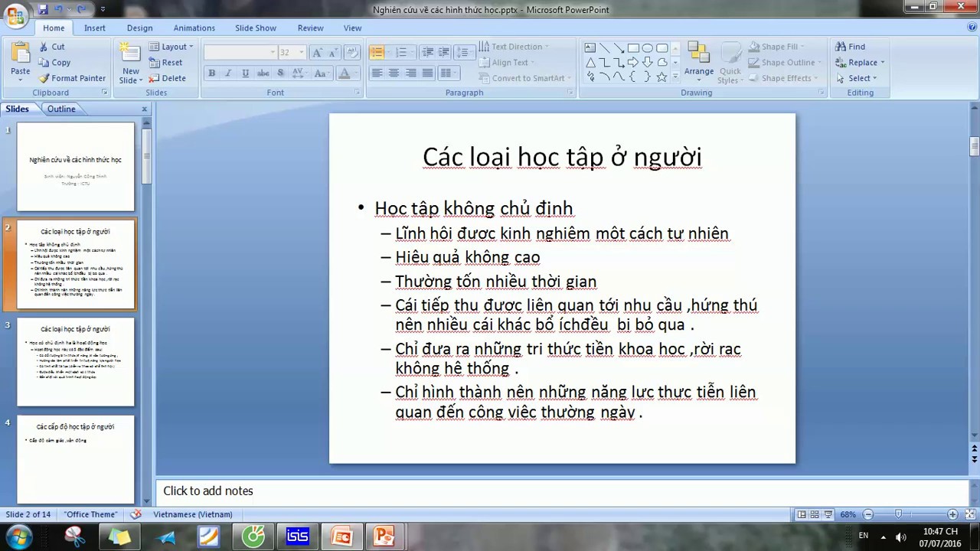Toggle Text Shadow
This screenshot has width=980, height=551.
click(x=280, y=73)
